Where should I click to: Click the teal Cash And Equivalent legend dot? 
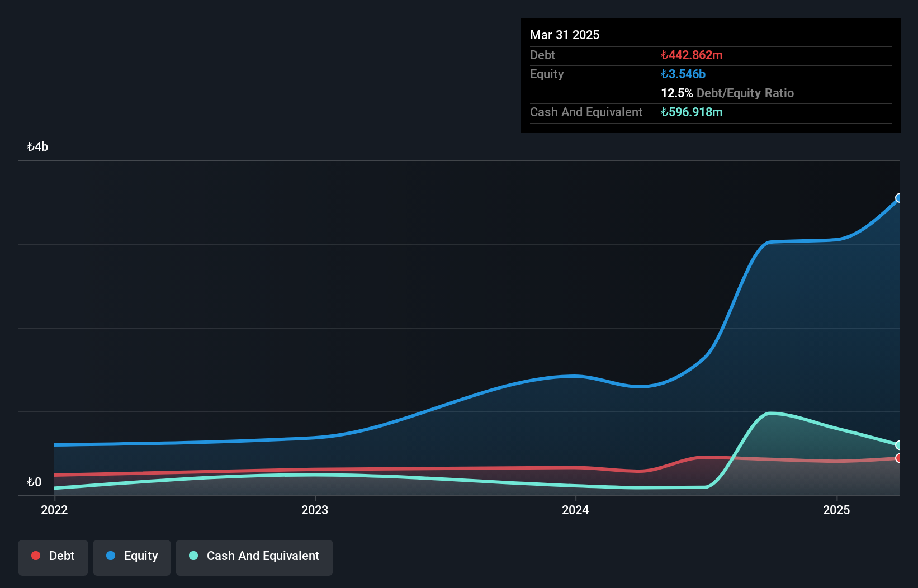pos(193,556)
